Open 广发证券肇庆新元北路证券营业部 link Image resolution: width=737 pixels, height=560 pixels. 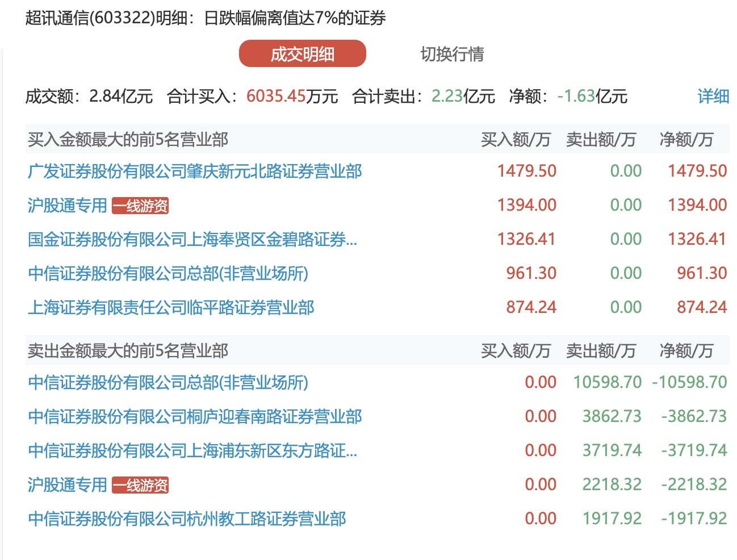(x=195, y=171)
